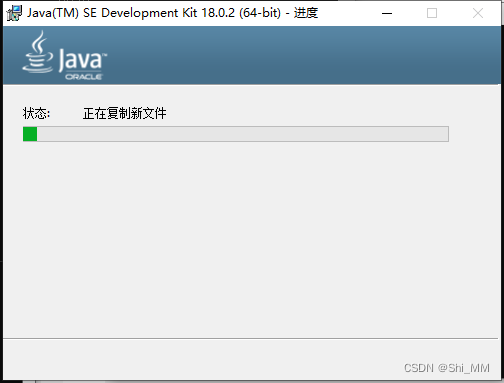Screen dimensions: 504x383
Task: Click the CSDN @Shi_MM watermark
Action: [447, 368]
